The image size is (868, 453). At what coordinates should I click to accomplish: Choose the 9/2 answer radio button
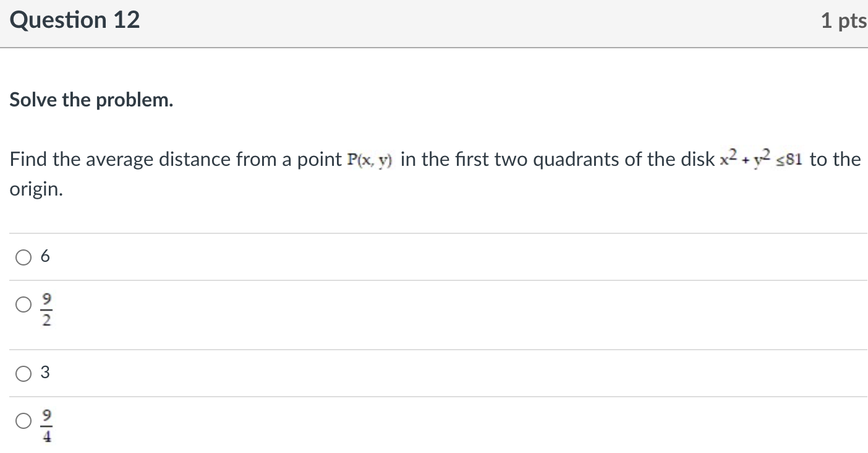click(x=23, y=304)
